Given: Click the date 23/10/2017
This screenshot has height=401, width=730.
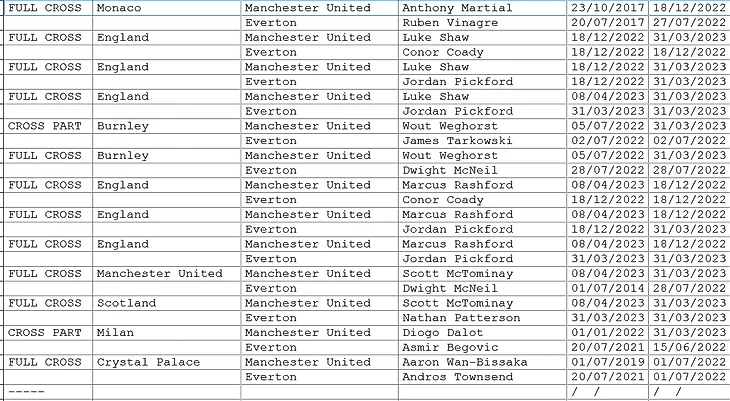Looking at the screenshot, I should coord(605,8).
